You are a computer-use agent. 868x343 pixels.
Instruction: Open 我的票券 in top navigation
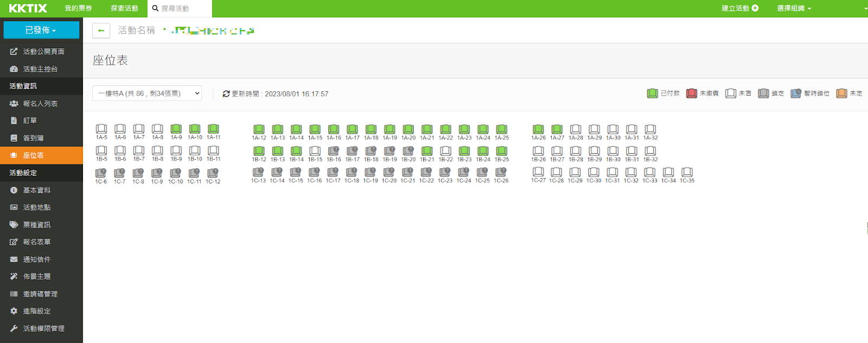pos(78,8)
